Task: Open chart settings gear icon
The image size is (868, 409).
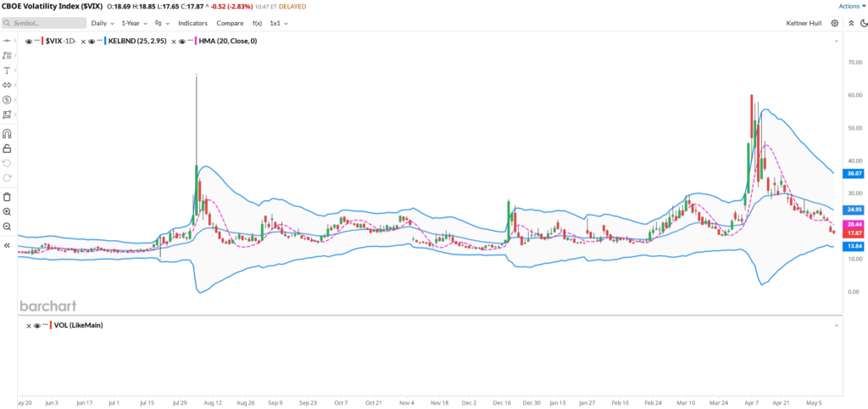Action: tap(835, 23)
